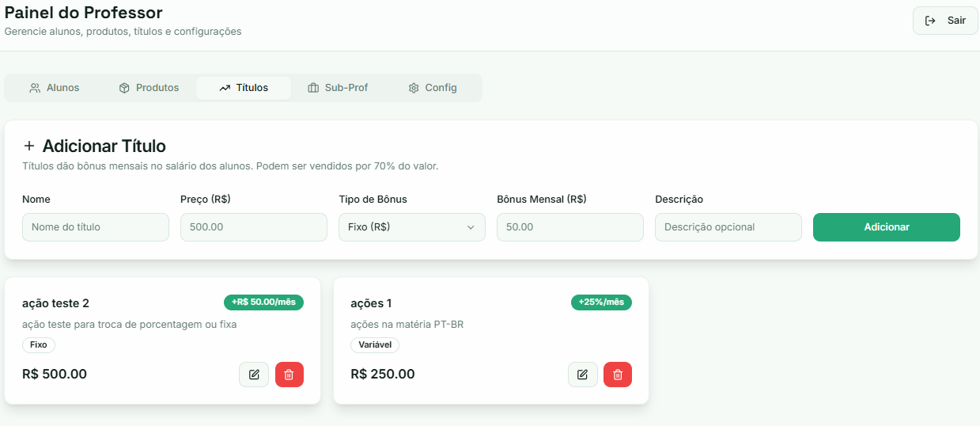Delete the "ação teste 2" title
980x426 pixels.
(x=289, y=375)
